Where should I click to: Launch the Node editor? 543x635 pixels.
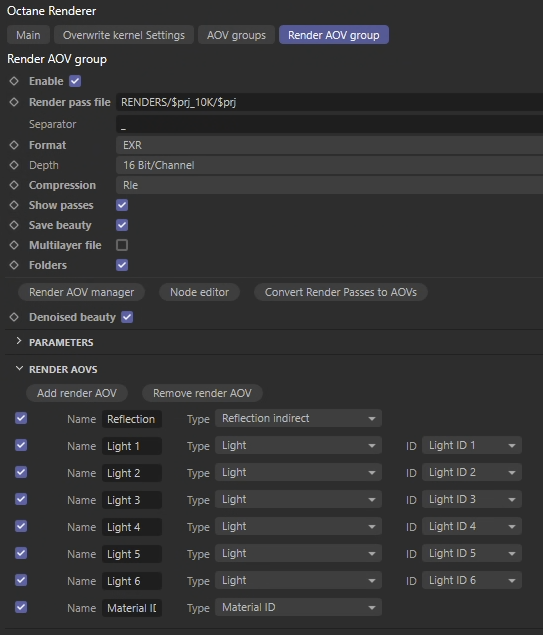click(199, 292)
